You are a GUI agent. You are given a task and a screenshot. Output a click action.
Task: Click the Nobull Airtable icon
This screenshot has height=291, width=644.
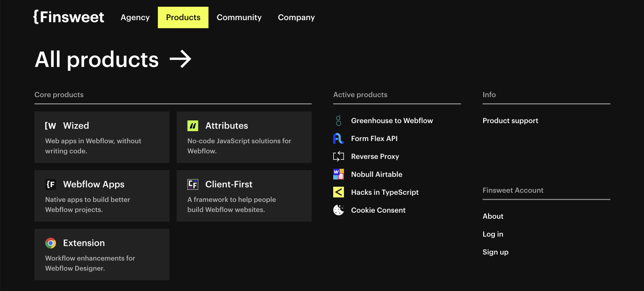pos(339,174)
